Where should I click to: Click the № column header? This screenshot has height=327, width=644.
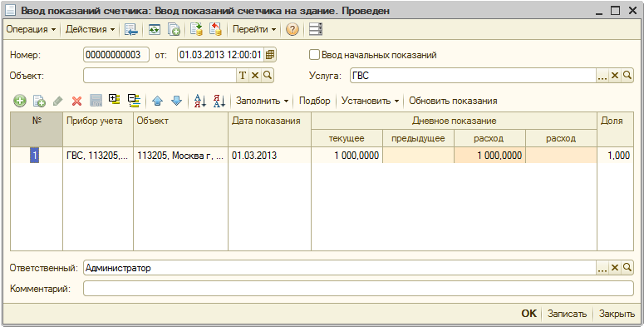pyautogui.click(x=36, y=129)
